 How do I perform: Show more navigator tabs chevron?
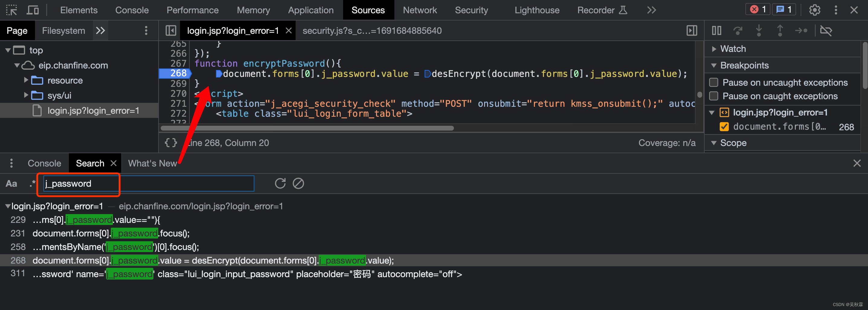pyautogui.click(x=100, y=31)
